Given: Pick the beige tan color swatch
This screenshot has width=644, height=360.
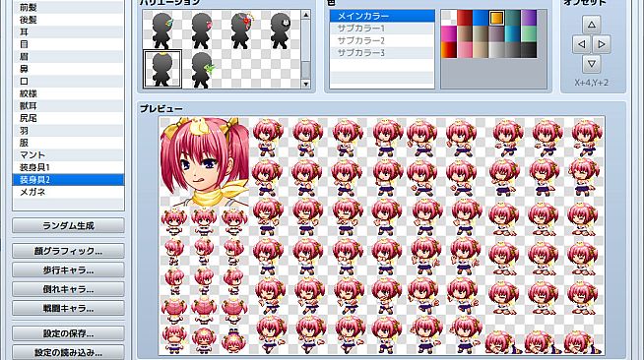Looking at the screenshot, I should coord(481,50).
